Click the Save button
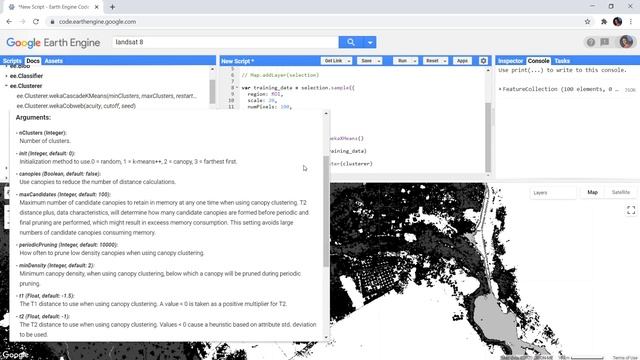Image resolution: width=640 pixels, height=360 pixels. point(367,61)
